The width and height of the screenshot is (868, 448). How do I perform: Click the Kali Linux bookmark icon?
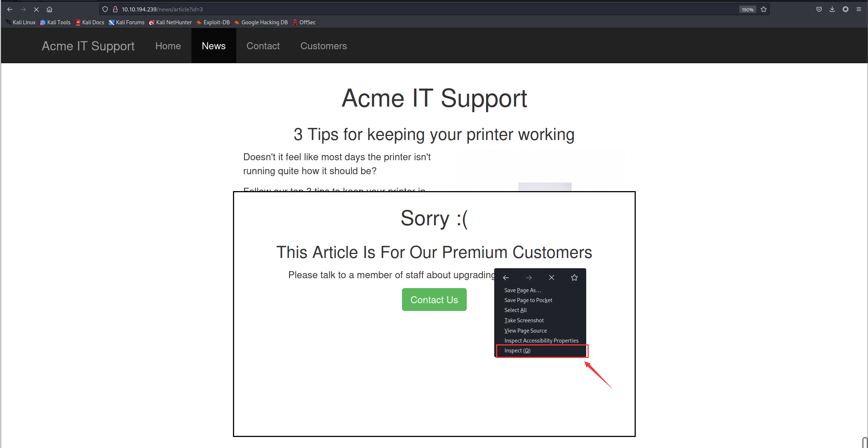7,22
